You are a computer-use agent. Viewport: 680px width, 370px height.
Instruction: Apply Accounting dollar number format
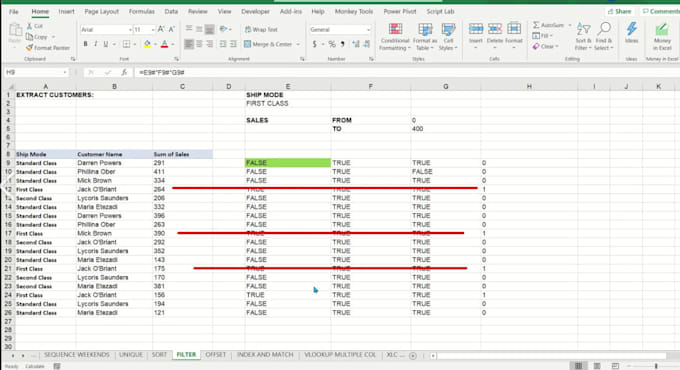pyautogui.click(x=314, y=44)
